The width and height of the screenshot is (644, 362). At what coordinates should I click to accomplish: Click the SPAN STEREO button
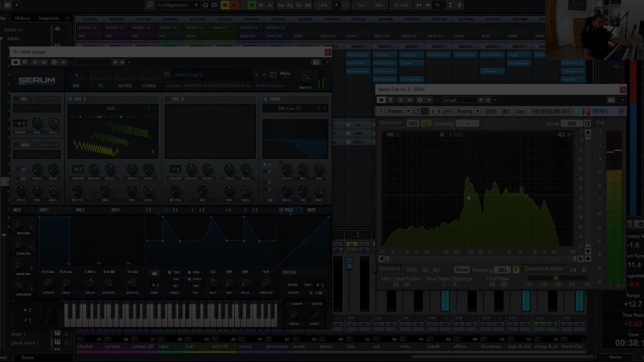[x=491, y=111]
